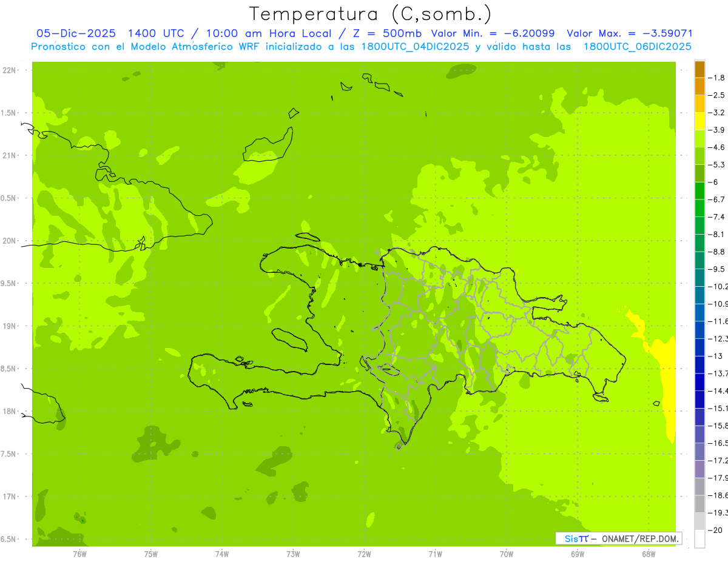Click the '71W' longitude axis label
The width and height of the screenshot is (728, 562).
pyautogui.click(x=435, y=554)
